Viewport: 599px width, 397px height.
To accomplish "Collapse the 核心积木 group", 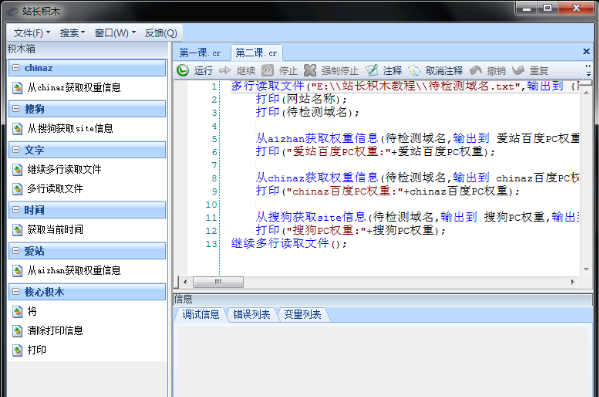I will tap(16, 292).
